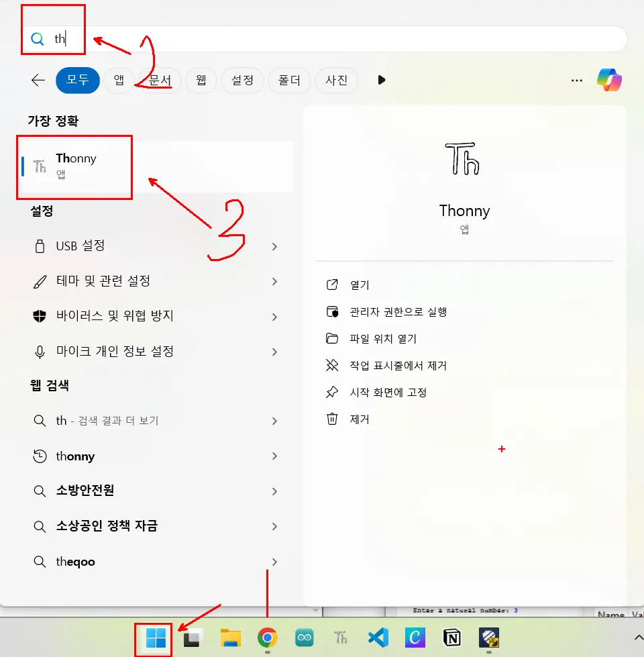Open the Canva app in taskbar
This screenshot has height=657, width=644.
click(x=415, y=638)
